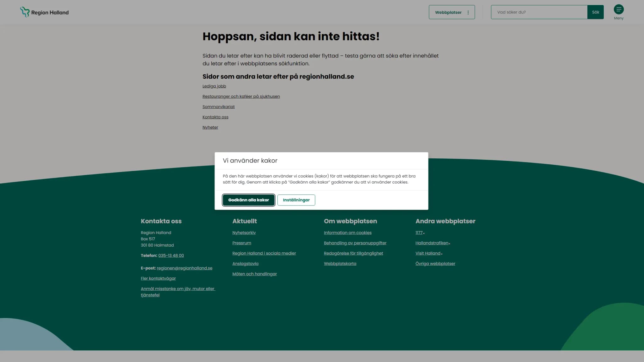
Task: Select the 'Vi använder kakor' dialog heading
Action: 250,161
